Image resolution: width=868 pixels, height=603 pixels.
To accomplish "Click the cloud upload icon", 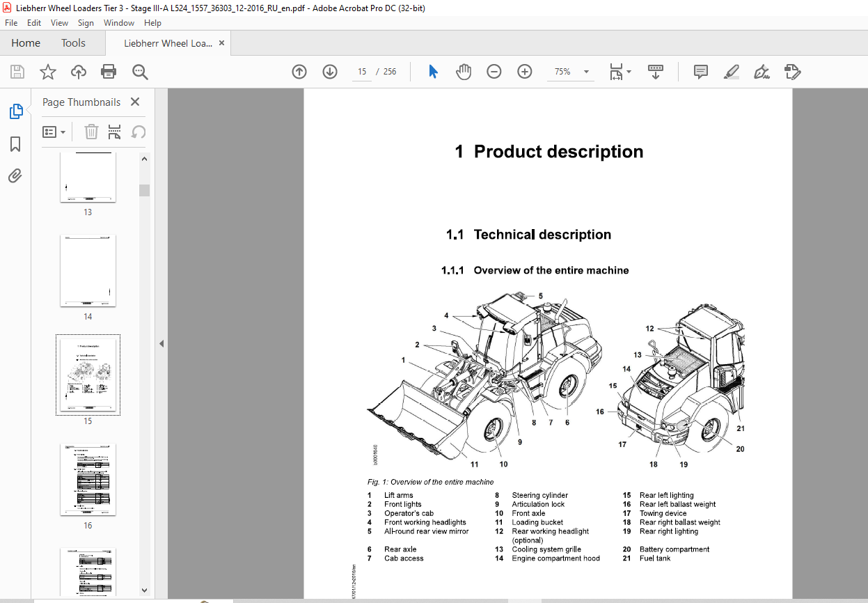I will pos(79,72).
